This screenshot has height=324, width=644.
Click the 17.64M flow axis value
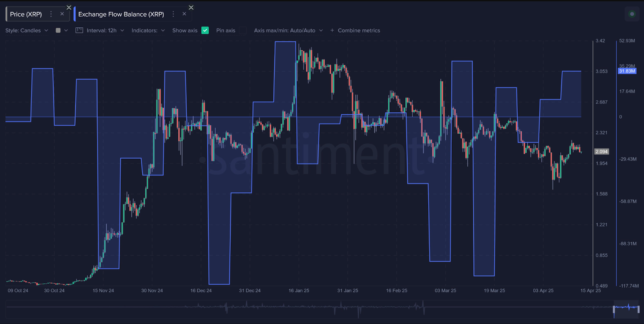point(627,91)
